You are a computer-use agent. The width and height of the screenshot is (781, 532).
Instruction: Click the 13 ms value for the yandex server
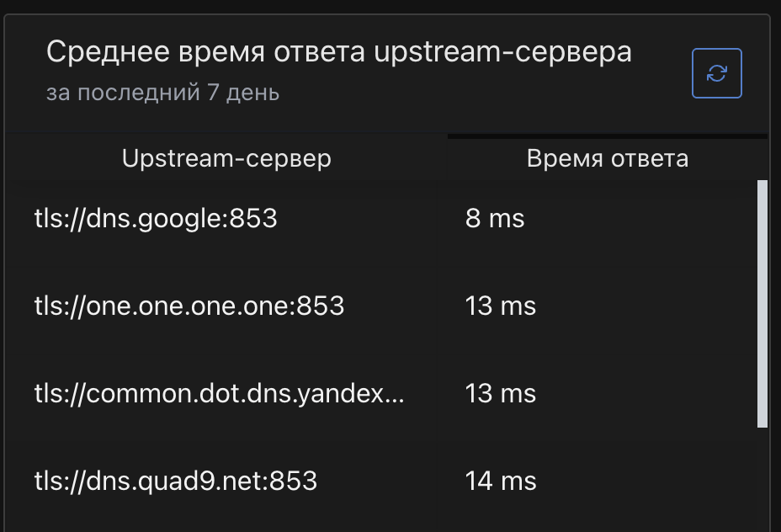pos(502,393)
